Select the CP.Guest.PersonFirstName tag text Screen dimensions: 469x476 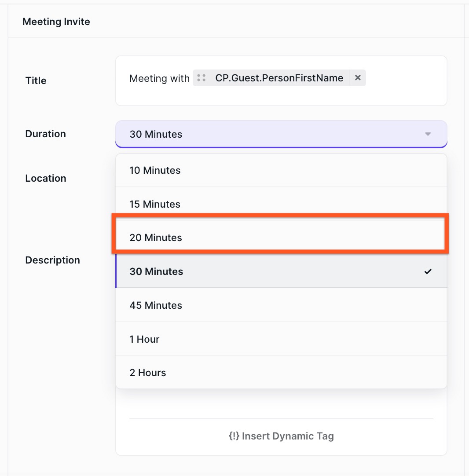279,78
